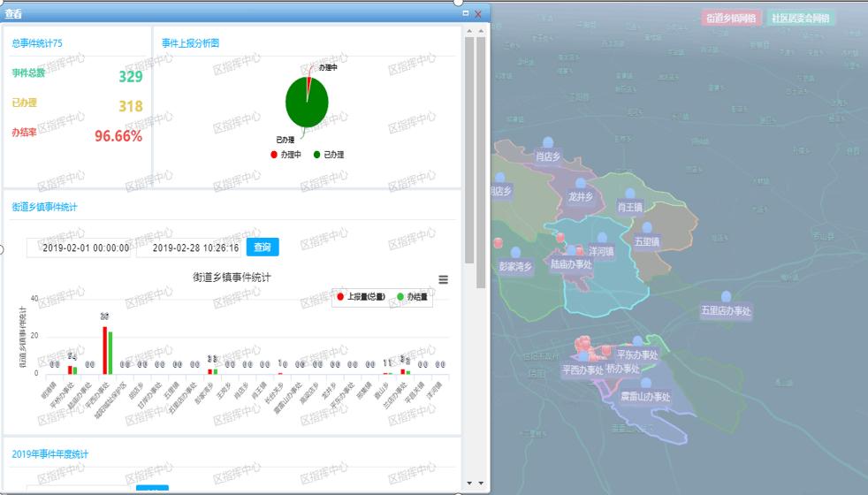The height and width of the screenshot is (495, 868).
Task: Toggle the 已办理 pie chart legend item
Action: 328,155
